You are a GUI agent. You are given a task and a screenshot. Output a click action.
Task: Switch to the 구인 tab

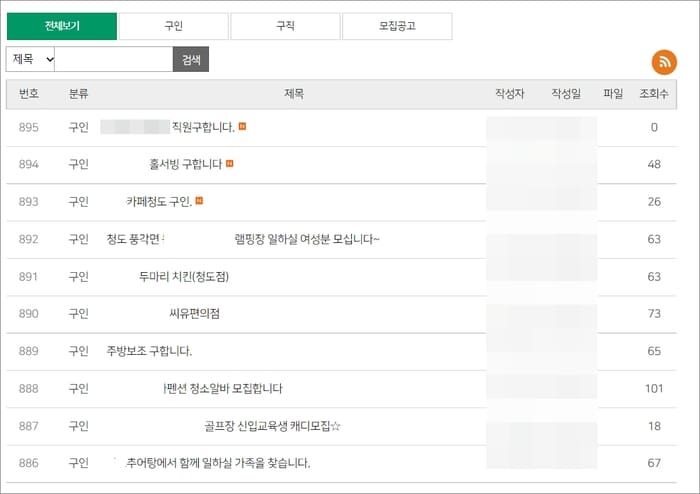[174, 26]
